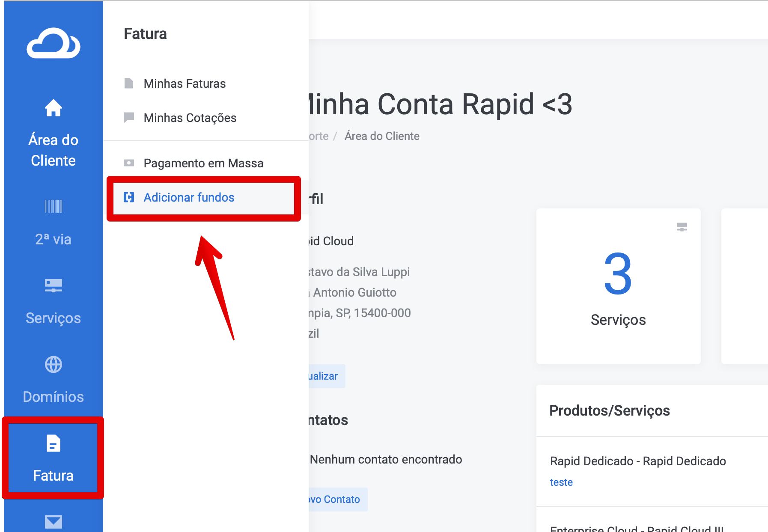Screen dimensions: 768x532
Task: Click the Nenhum contato encontrado text
Action: pyautogui.click(x=386, y=459)
